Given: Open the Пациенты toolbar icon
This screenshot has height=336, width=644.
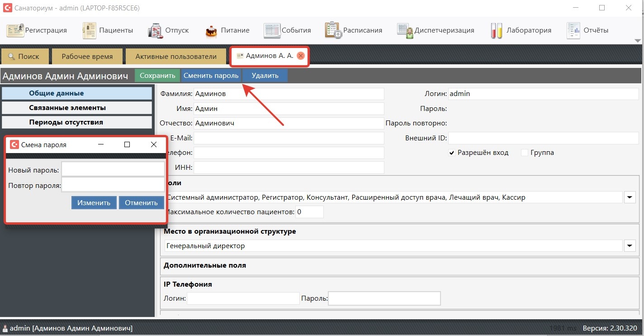Looking at the screenshot, I should (90, 30).
